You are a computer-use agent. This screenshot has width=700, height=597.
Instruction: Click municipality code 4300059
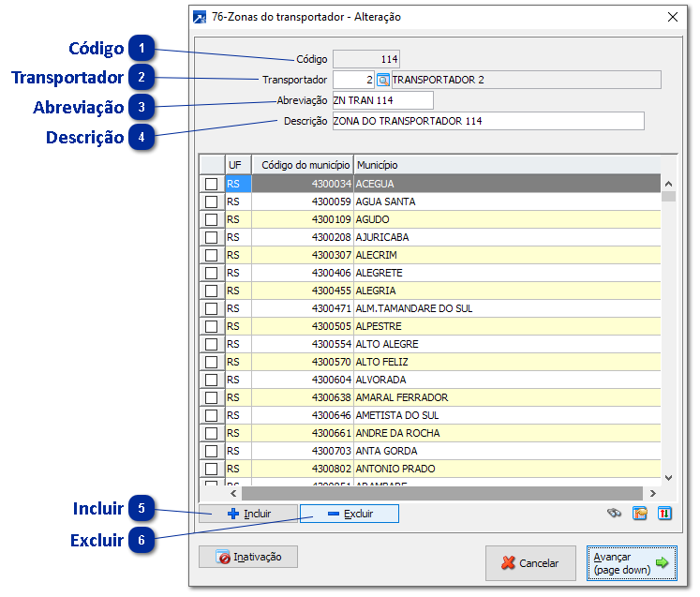pyautogui.click(x=303, y=201)
